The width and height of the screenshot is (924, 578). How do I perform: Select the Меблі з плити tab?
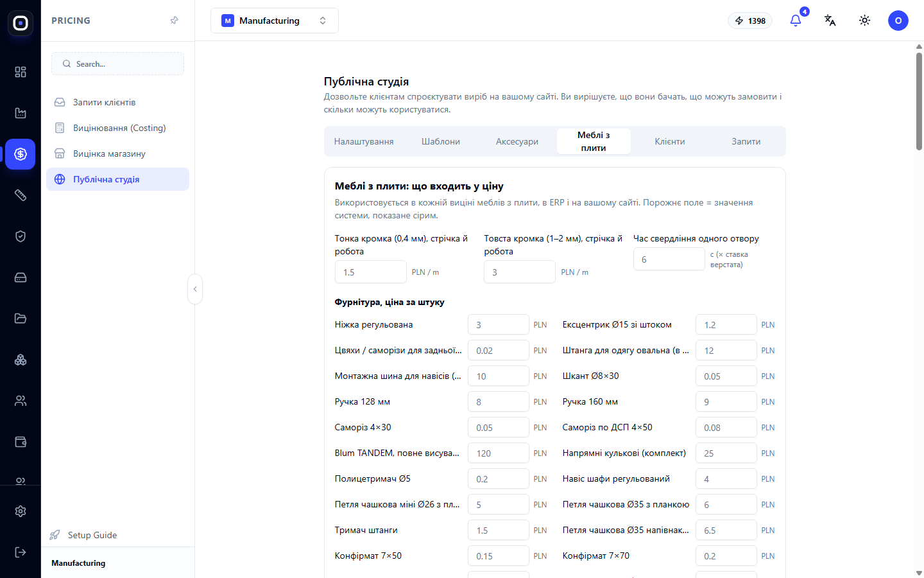(x=594, y=141)
